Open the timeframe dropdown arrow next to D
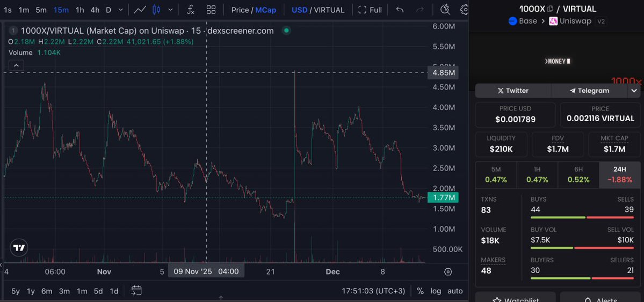Viewport: 644px width, 302px height. pos(120,10)
